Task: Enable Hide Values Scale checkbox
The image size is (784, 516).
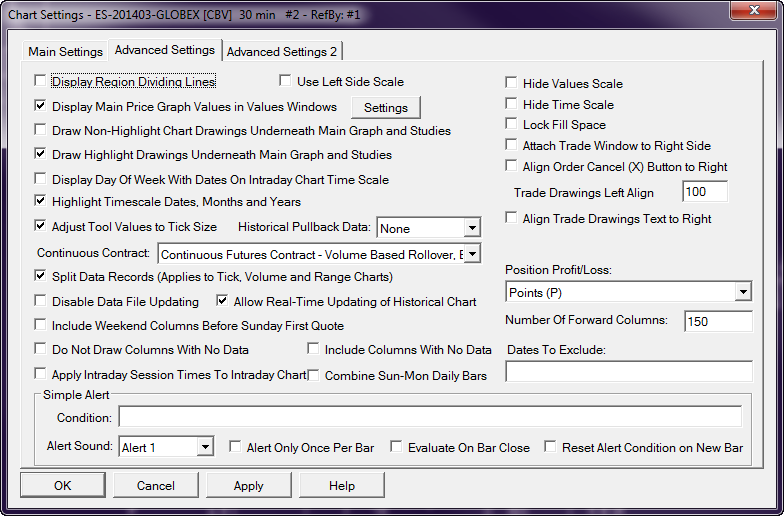Action: click(511, 82)
